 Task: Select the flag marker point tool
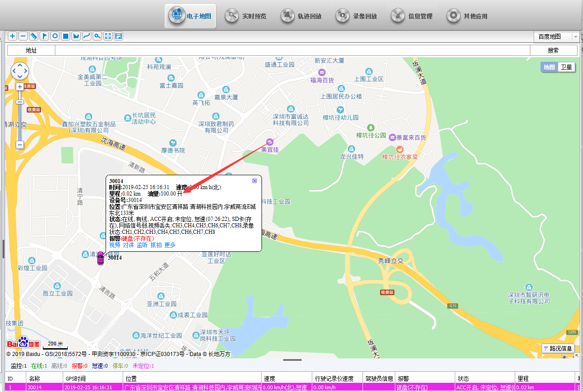pyautogui.click(x=44, y=36)
